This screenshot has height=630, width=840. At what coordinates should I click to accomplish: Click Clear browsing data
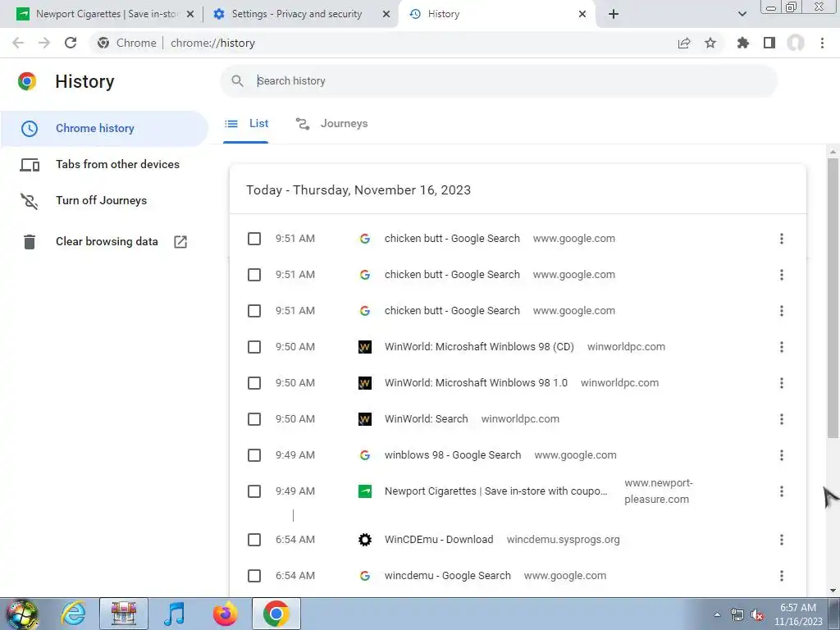[104, 242]
